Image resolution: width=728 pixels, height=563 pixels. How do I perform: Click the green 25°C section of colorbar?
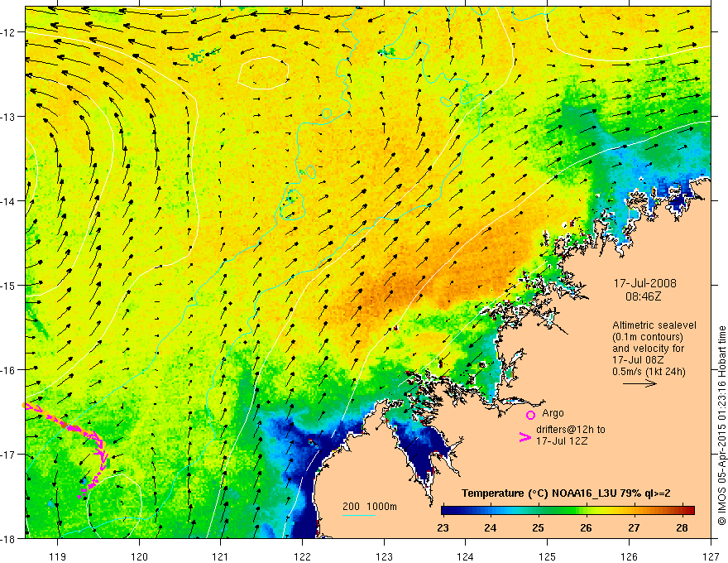point(539,510)
